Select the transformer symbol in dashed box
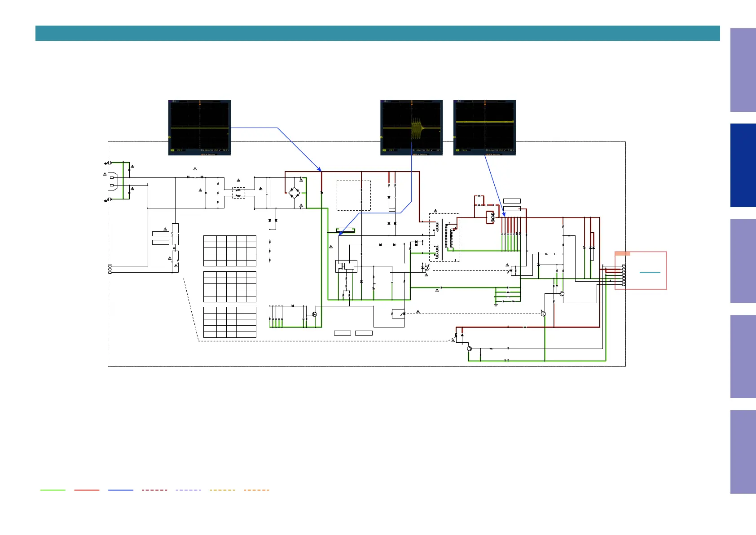The height and width of the screenshot is (535, 756). 445,237
